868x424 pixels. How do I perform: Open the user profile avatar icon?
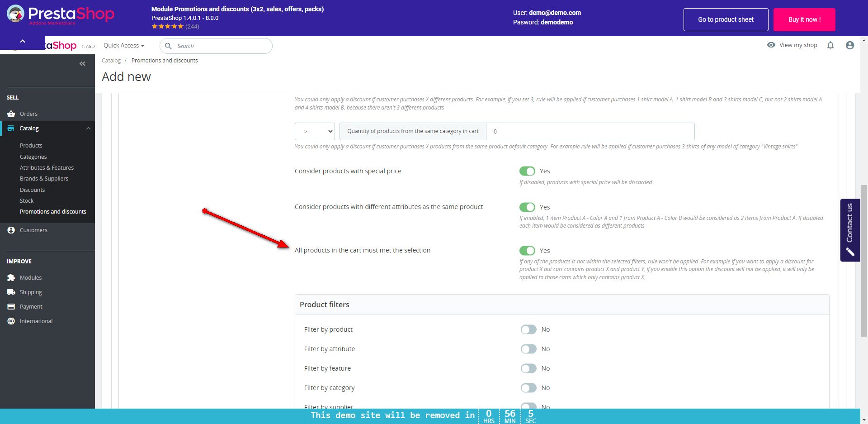pos(850,45)
